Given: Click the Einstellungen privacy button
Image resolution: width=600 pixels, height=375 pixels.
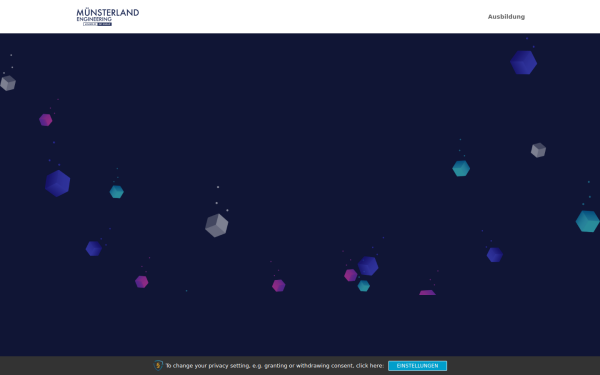Looking at the screenshot, I should coord(417,366).
